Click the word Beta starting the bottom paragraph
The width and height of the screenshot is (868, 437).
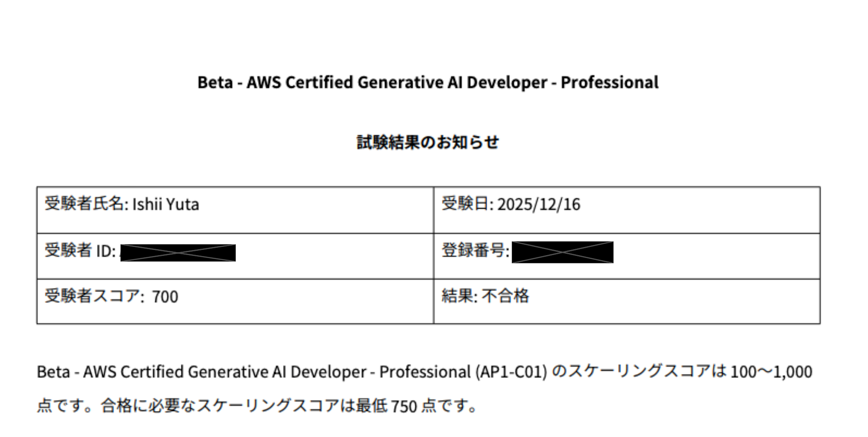pos(53,372)
